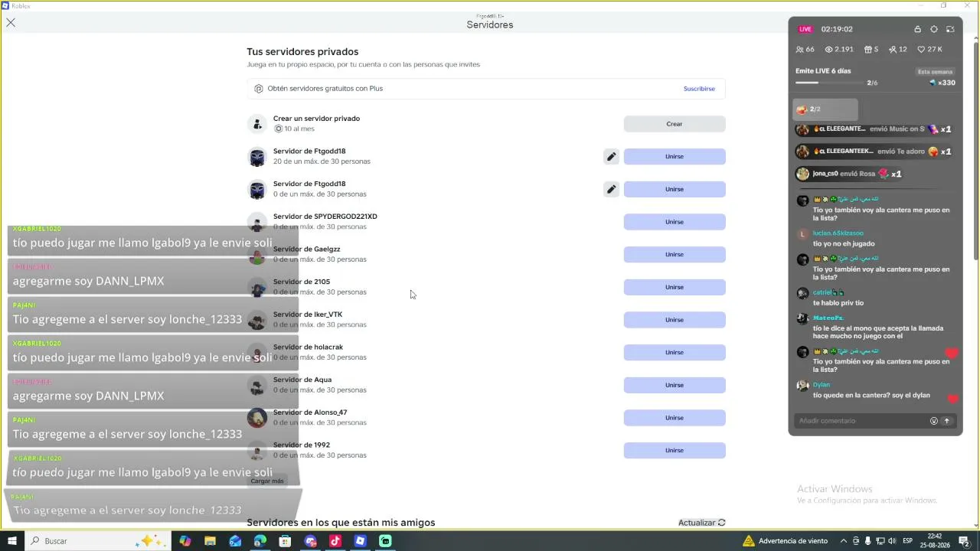Join the Ftgodd18 server with 20 people

(x=675, y=157)
